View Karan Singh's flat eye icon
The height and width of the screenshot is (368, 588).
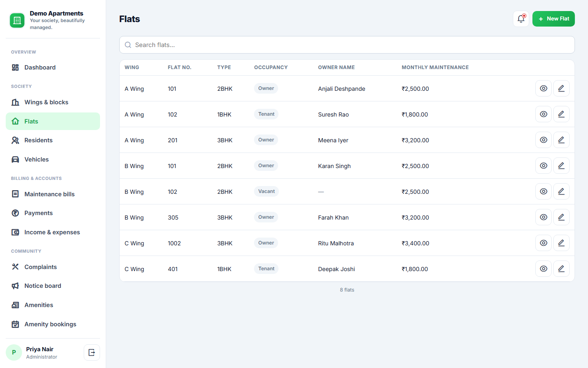(543, 166)
